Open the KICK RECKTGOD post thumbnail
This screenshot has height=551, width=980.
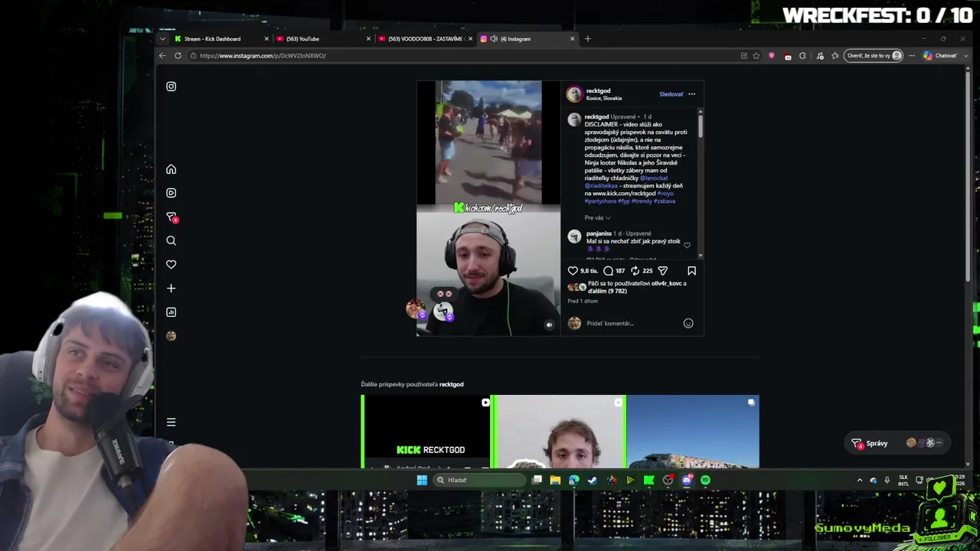[427, 432]
